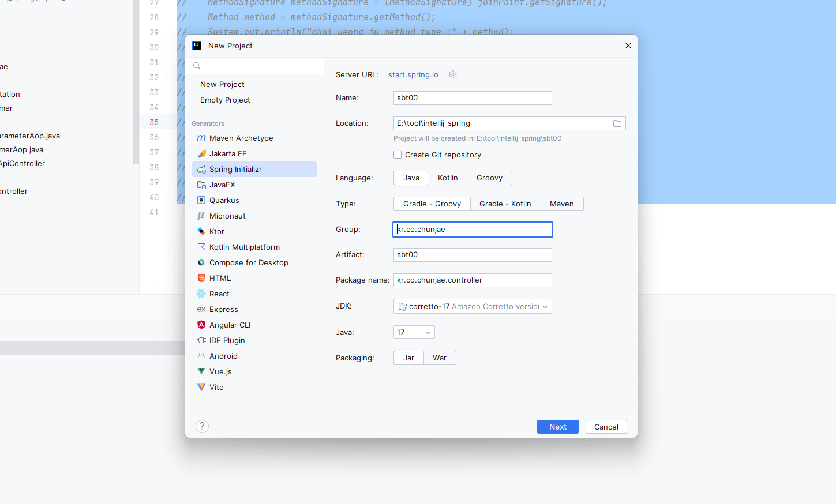The height and width of the screenshot is (504, 836).
Task: Click the Artifact field sbt00
Action: (x=473, y=255)
